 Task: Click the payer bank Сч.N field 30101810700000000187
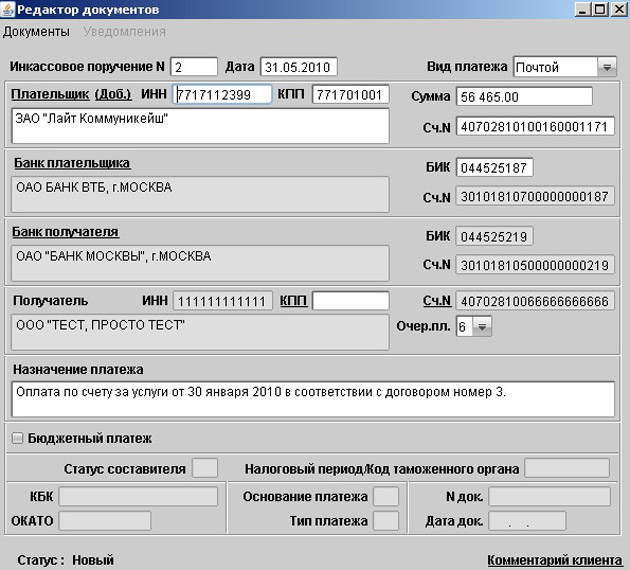(x=535, y=196)
